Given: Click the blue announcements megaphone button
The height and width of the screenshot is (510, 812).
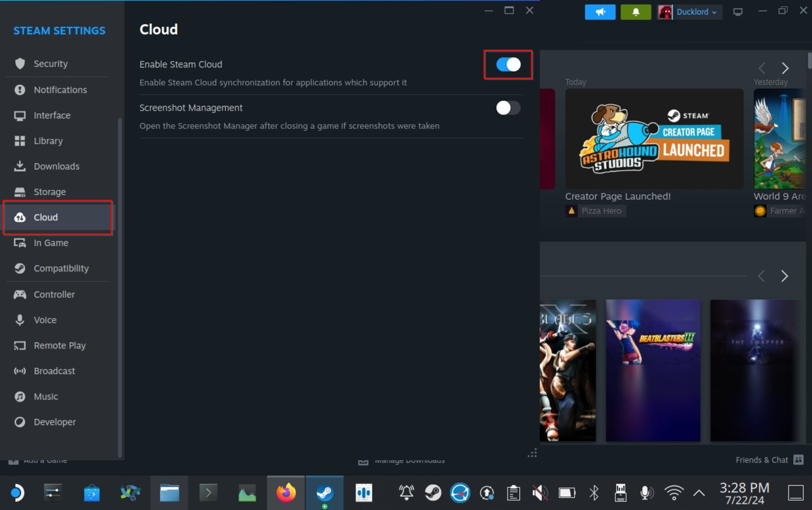Looking at the screenshot, I should [x=600, y=12].
